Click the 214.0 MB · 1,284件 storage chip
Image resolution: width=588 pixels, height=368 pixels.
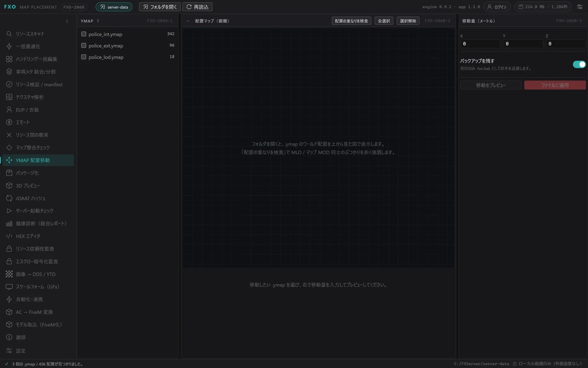(x=543, y=7)
